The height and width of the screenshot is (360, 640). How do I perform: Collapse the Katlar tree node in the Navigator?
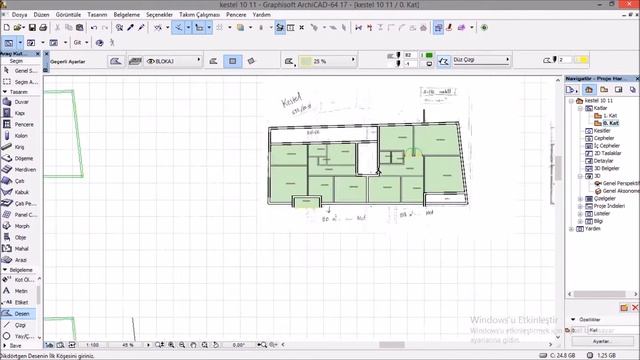coord(580,108)
